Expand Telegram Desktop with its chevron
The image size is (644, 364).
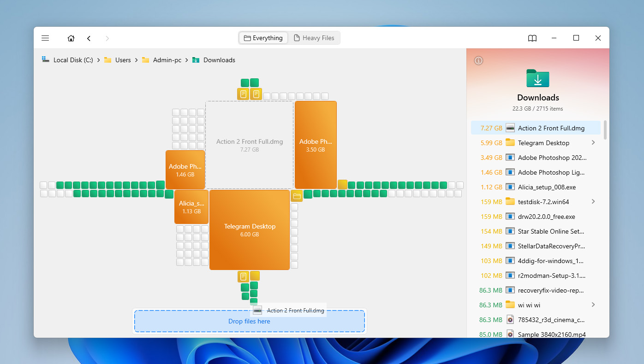tap(593, 143)
